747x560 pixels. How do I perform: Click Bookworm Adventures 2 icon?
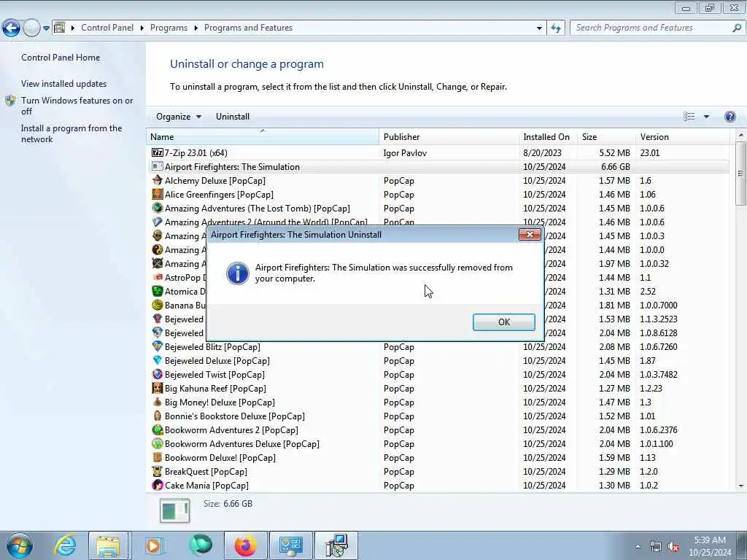click(158, 429)
